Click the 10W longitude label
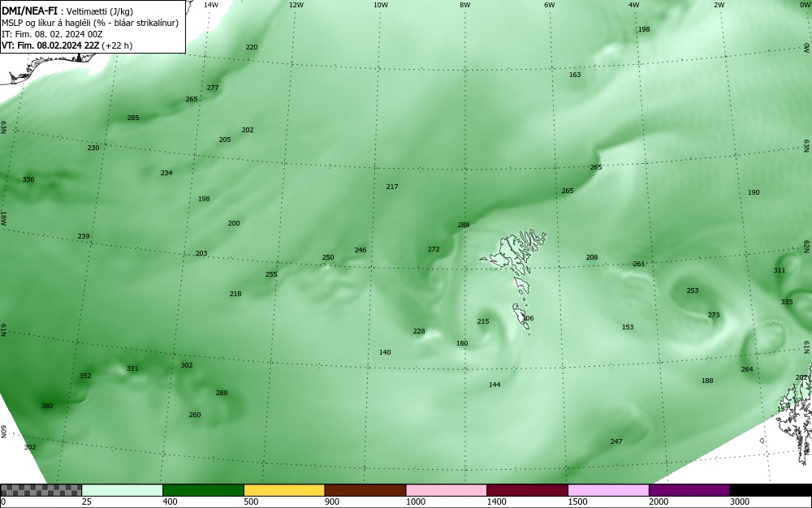This screenshot has width=812, height=508. coord(381,5)
